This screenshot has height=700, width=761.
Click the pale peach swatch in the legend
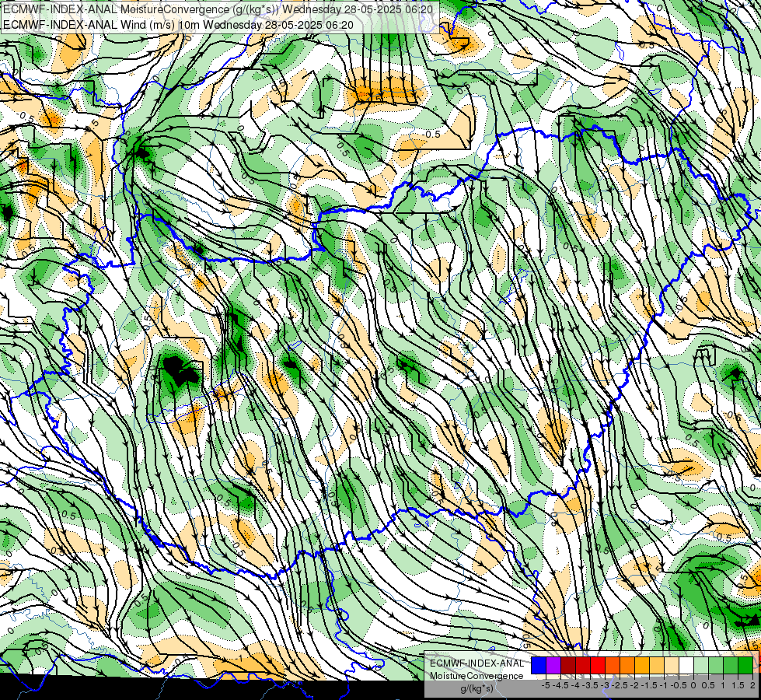click(x=672, y=666)
